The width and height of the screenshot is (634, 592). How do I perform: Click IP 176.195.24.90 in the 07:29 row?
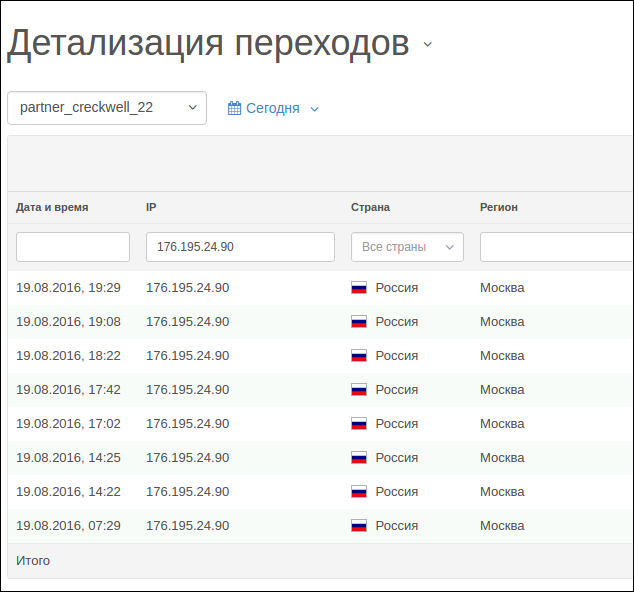click(x=188, y=525)
